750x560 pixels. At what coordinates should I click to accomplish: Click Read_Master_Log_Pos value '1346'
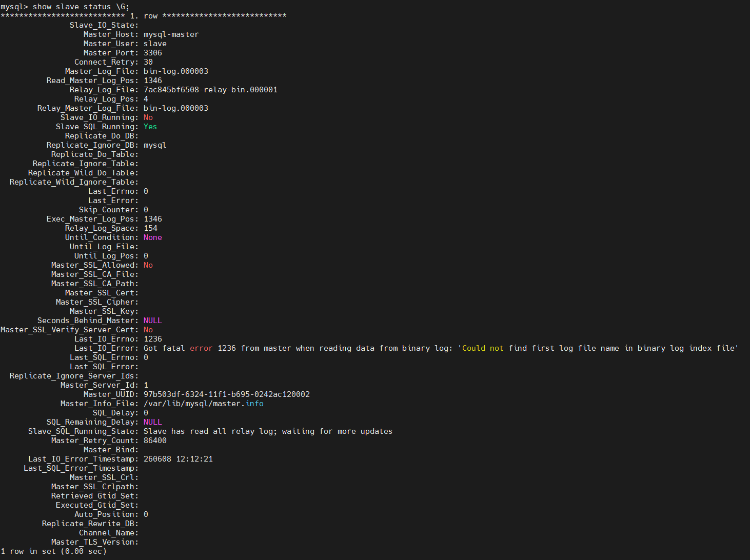pyautogui.click(x=153, y=81)
